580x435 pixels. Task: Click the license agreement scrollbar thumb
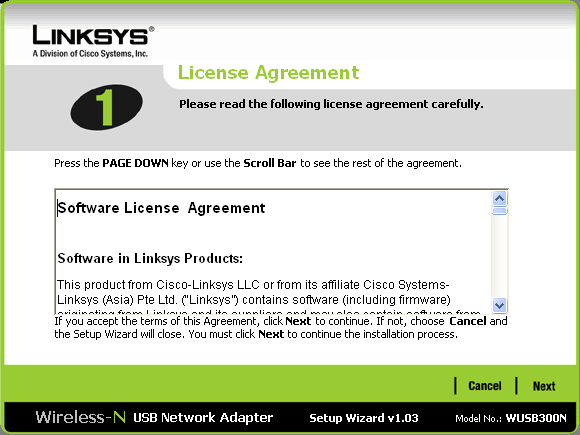point(499,211)
